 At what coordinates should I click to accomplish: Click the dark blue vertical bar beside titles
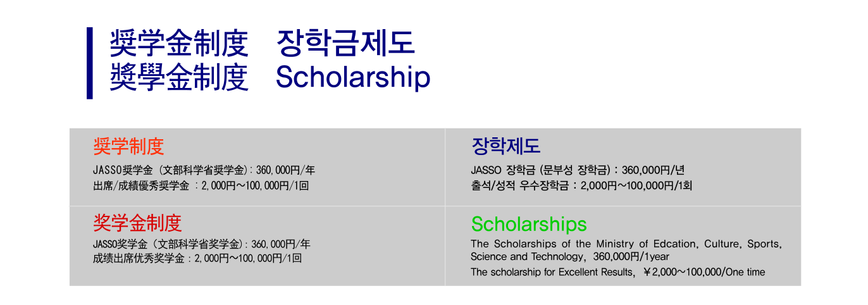(x=90, y=63)
